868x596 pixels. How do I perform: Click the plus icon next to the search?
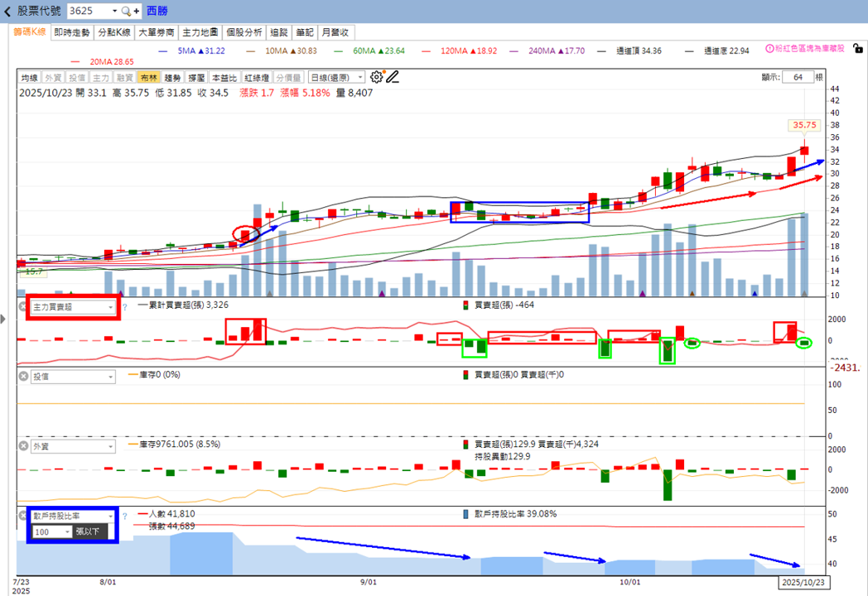(136, 11)
